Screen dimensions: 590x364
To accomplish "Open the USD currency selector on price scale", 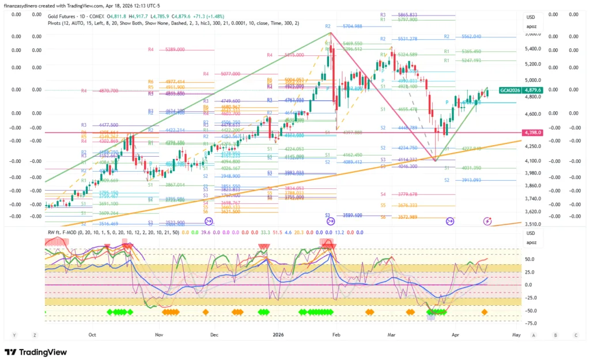I will click(530, 17).
